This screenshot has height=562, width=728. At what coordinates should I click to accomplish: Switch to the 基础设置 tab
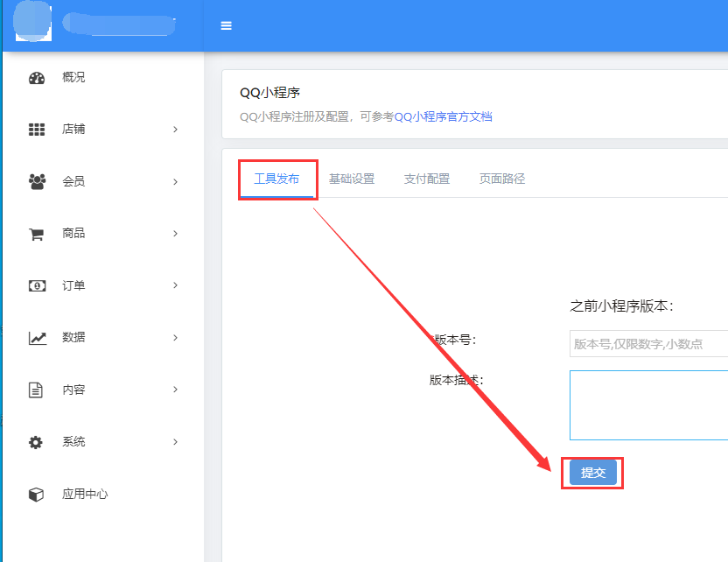click(x=352, y=179)
